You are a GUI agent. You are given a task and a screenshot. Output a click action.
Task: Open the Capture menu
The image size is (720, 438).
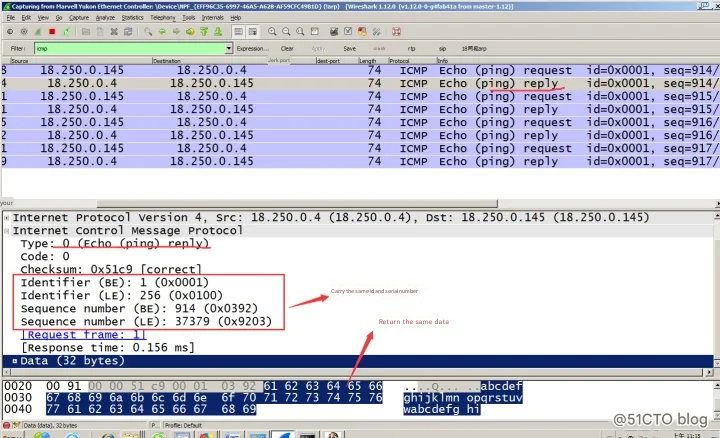(x=79, y=17)
